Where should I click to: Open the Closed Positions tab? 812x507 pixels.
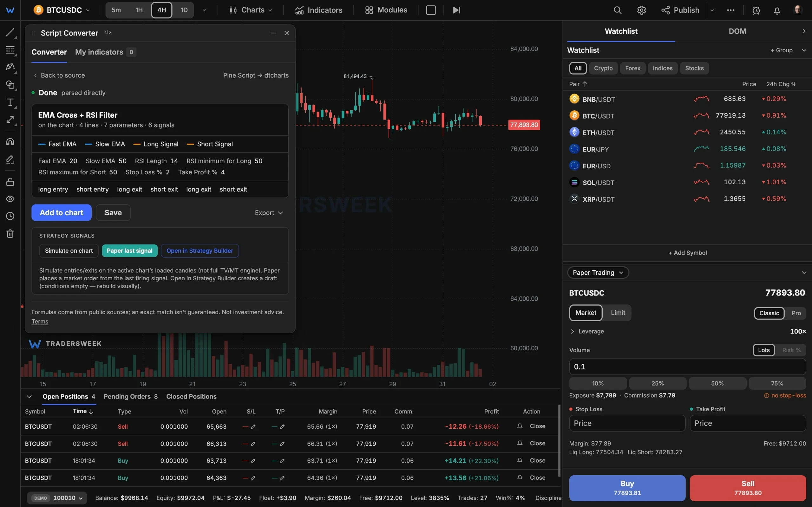click(x=191, y=396)
